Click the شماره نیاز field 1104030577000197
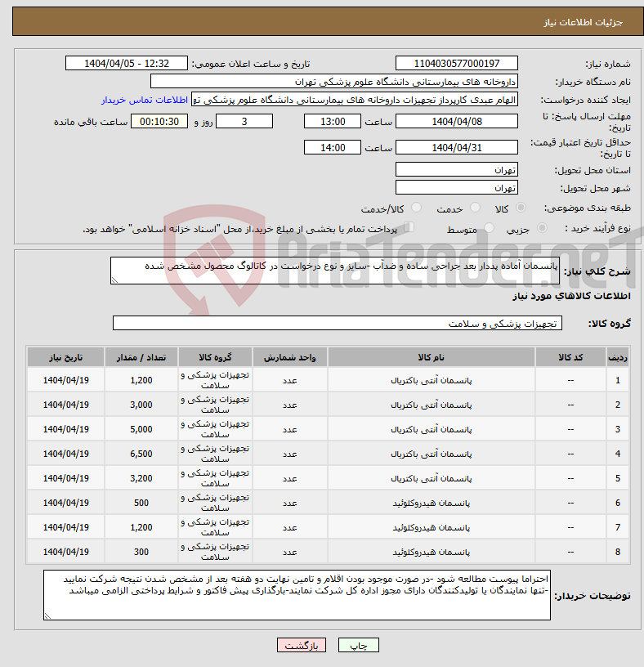 456,64
